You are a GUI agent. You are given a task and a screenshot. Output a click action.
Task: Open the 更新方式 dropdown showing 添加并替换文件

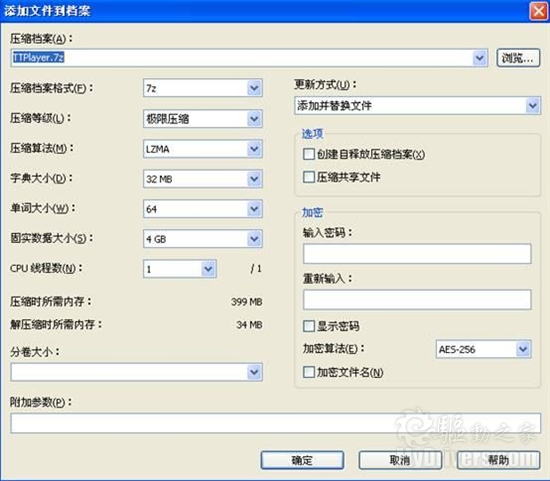coord(417,106)
